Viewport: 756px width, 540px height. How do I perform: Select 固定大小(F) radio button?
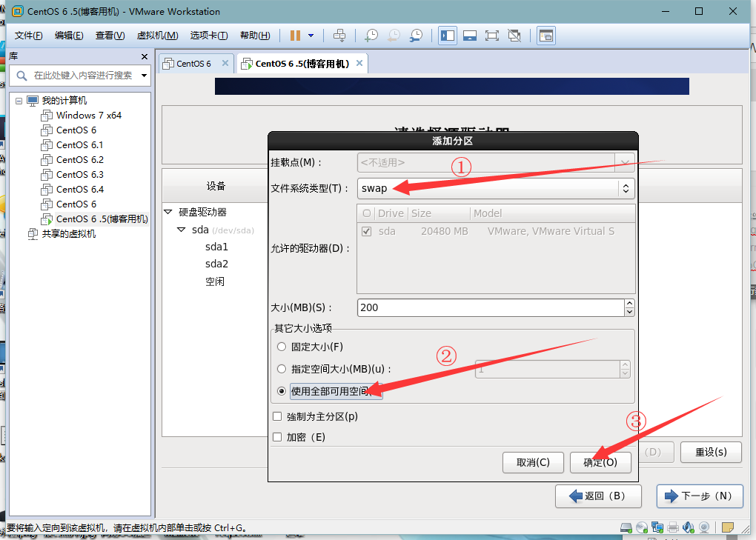point(282,347)
